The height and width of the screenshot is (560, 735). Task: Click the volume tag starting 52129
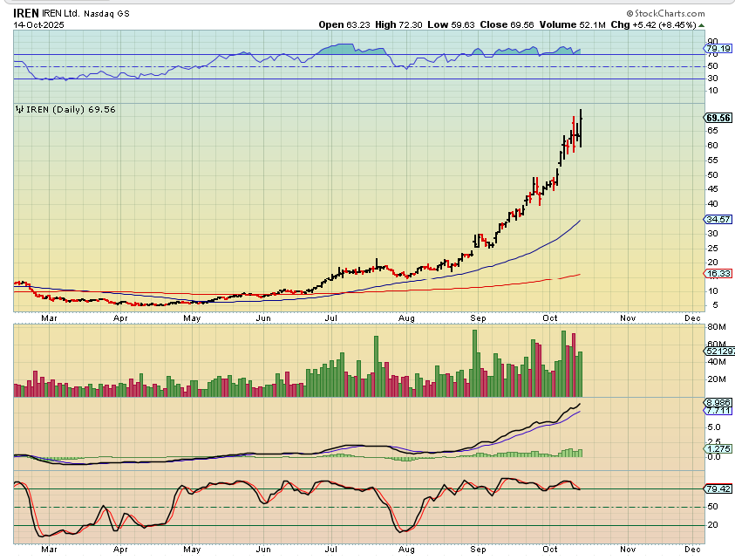point(719,352)
